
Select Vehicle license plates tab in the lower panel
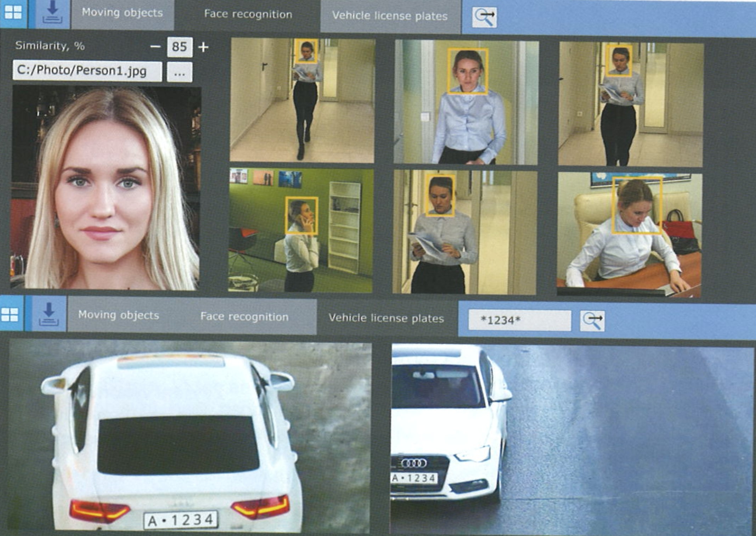386,318
